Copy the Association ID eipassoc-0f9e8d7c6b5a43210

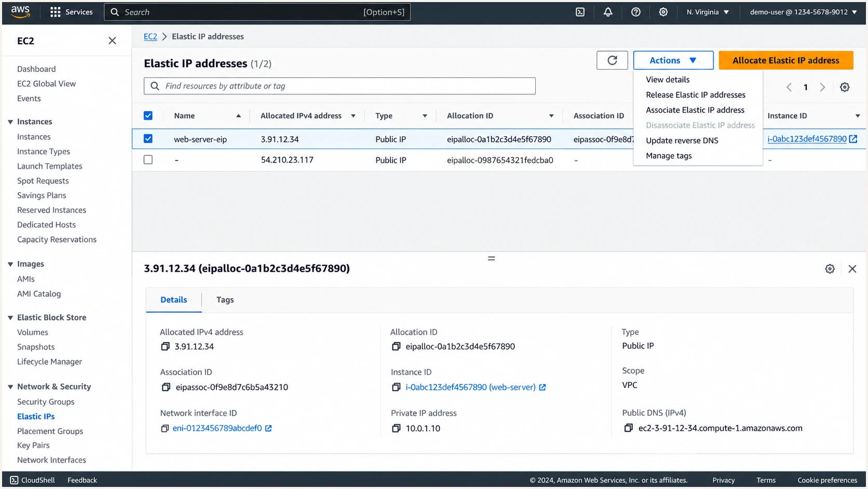(x=166, y=387)
